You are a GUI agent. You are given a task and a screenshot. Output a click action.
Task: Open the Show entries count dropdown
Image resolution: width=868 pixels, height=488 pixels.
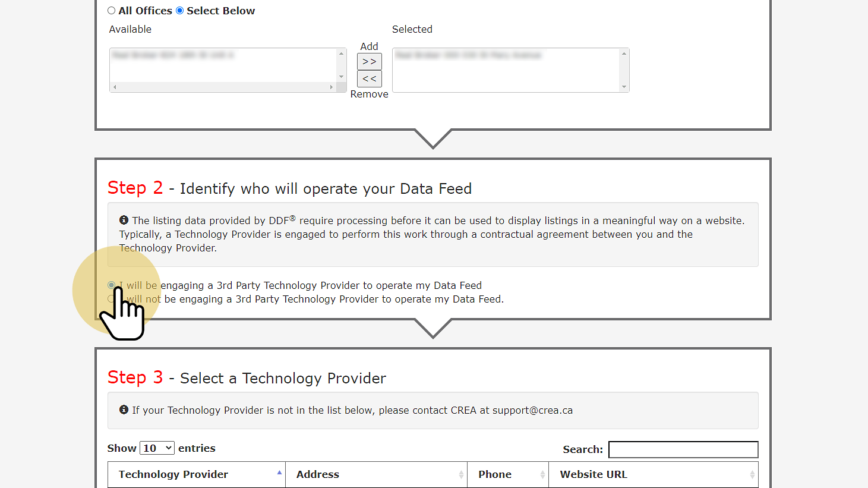coord(157,448)
